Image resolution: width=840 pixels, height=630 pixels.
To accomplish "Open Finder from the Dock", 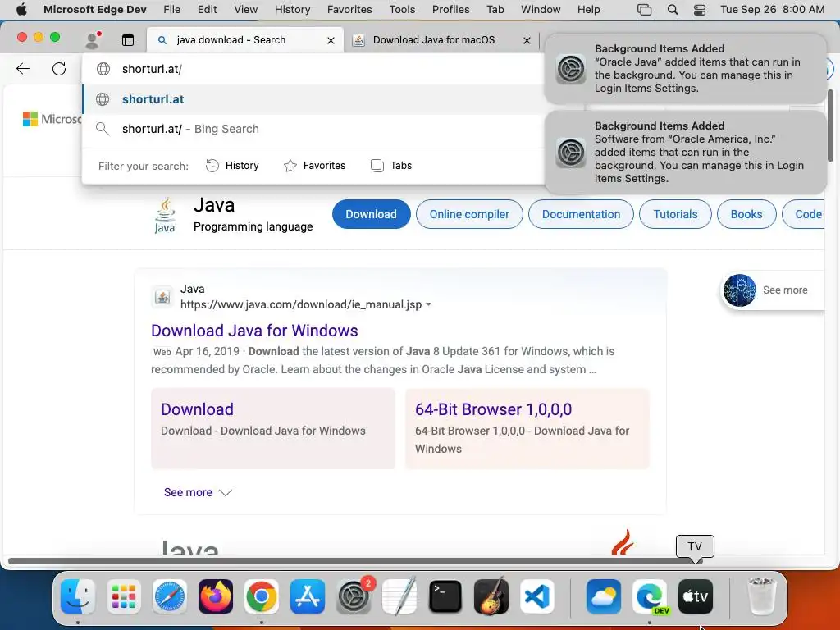I will 78,596.
